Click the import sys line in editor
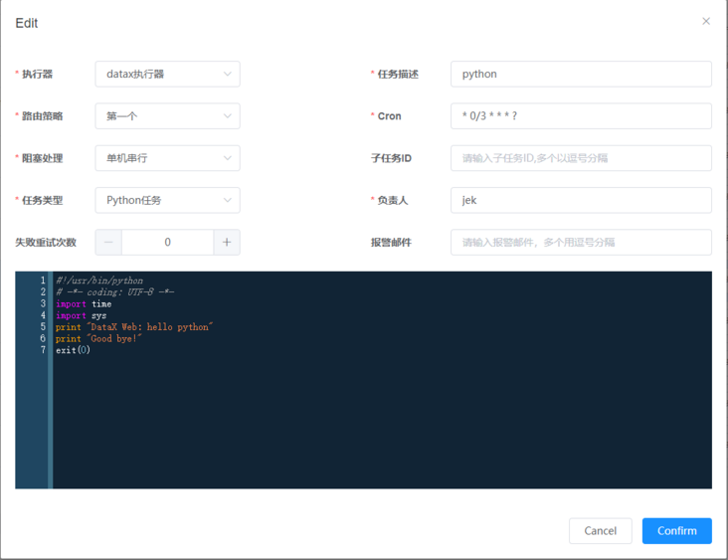Image resolution: width=728 pixels, height=560 pixels. pyautogui.click(x=81, y=315)
